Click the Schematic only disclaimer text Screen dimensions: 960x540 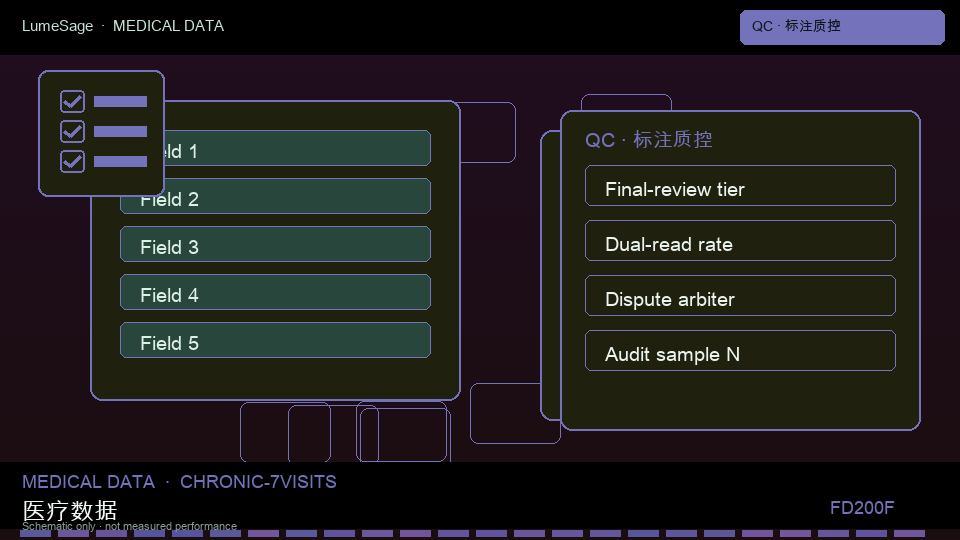click(x=129, y=526)
